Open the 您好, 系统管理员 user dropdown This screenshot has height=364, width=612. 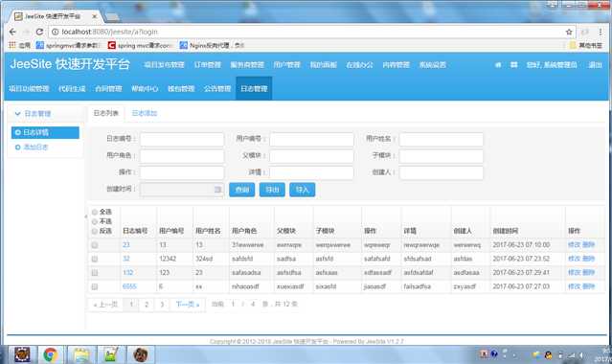pos(551,65)
